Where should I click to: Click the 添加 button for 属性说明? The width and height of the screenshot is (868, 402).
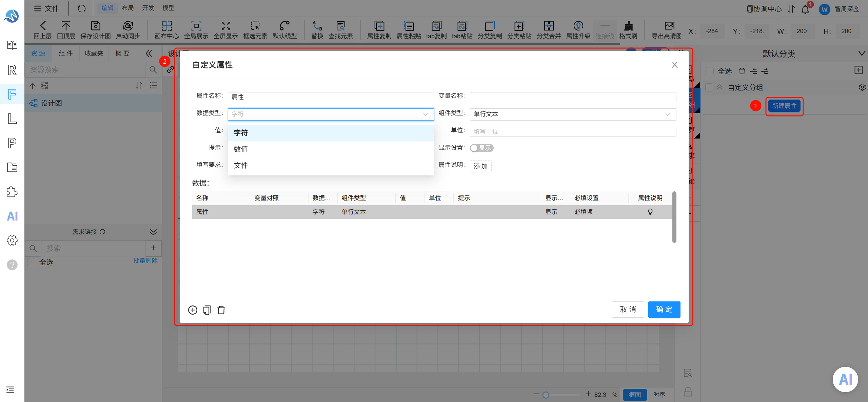(x=480, y=166)
